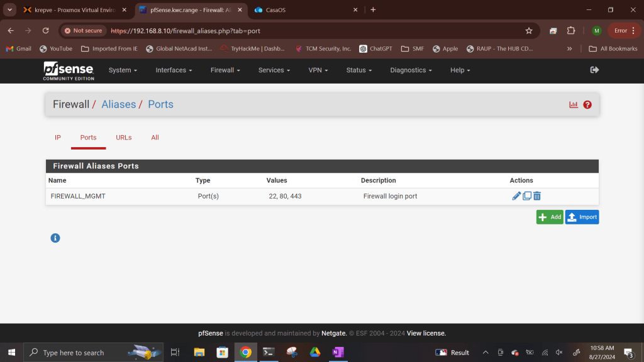Screen dimensions: 644x362
Task: Expand the Diagnostics dropdown menu
Action: tap(411, 70)
